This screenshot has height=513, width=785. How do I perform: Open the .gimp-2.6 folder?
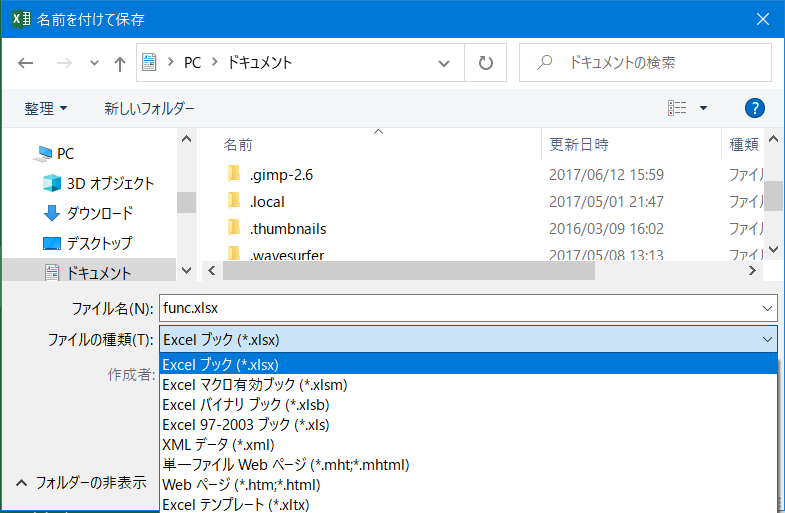tap(281, 174)
